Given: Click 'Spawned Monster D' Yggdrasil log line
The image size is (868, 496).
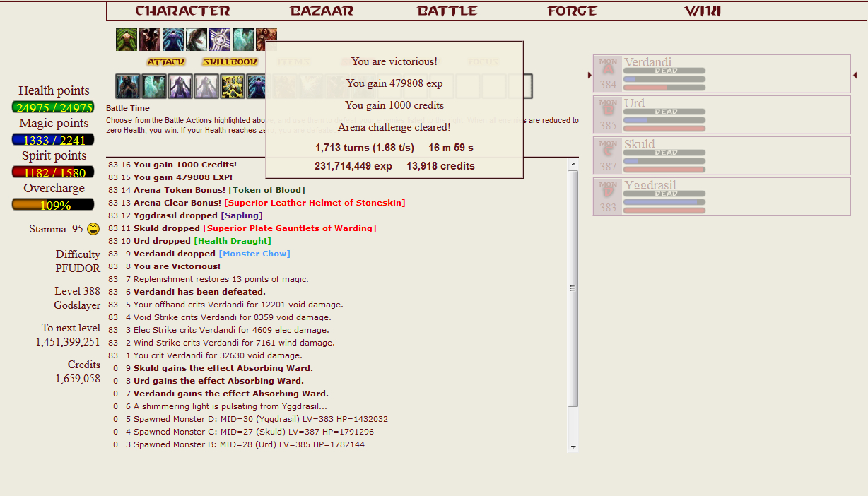Looking at the screenshot, I should [261, 419].
